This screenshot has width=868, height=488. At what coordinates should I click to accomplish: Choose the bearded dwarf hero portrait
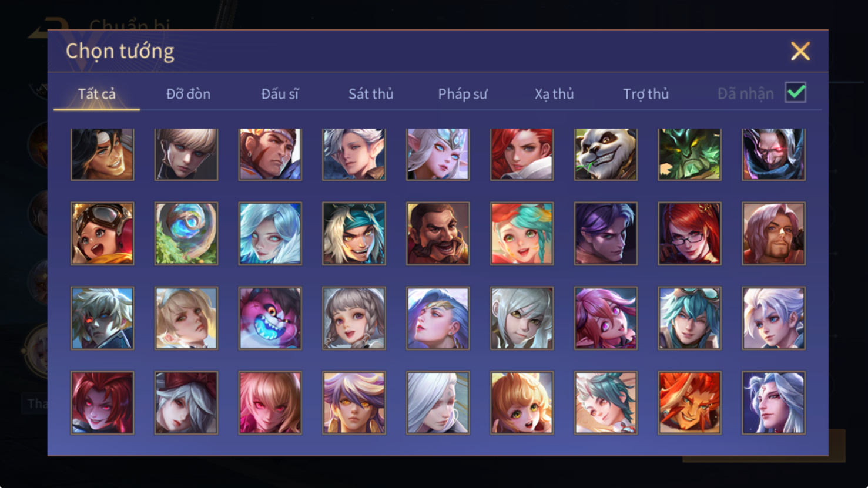(438, 234)
